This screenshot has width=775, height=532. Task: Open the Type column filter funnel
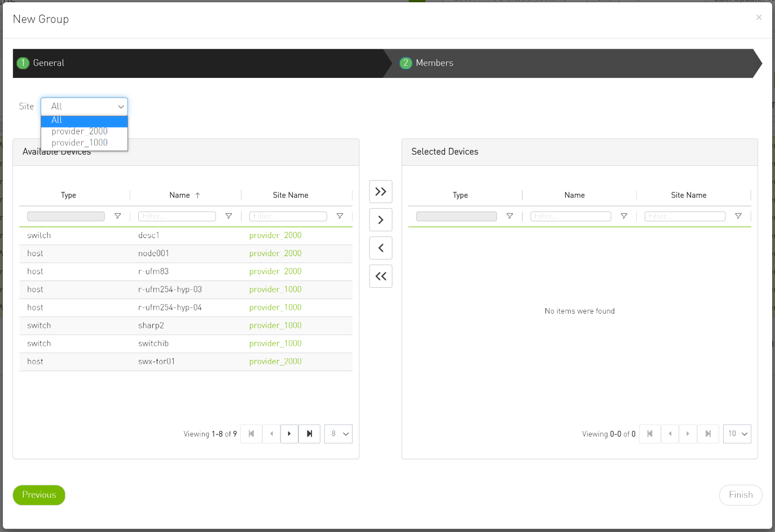tap(117, 216)
